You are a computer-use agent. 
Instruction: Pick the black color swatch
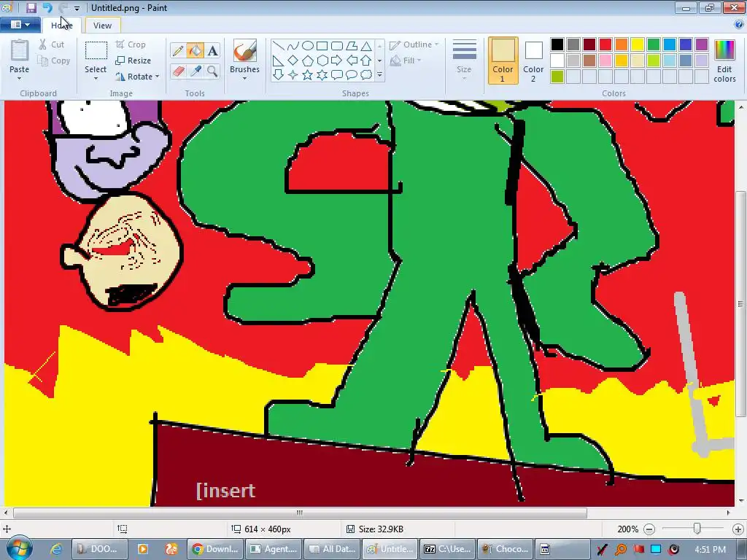pyautogui.click(x=557, y=44)
